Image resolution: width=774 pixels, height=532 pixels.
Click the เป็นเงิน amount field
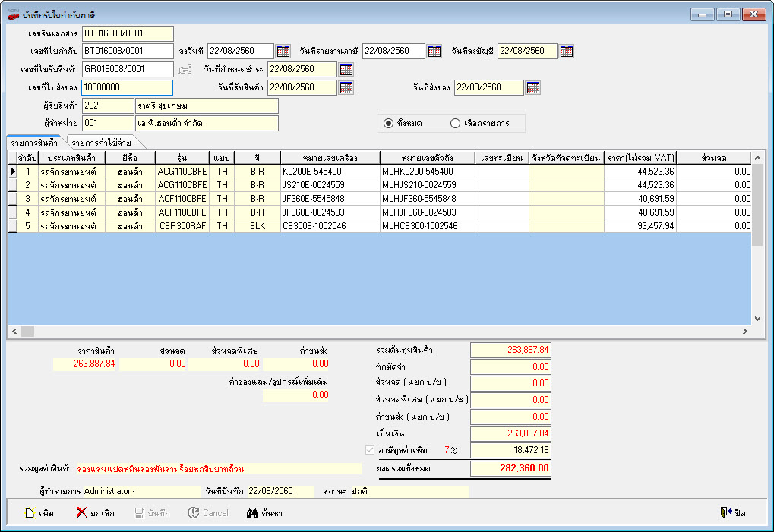click(510, 433)
